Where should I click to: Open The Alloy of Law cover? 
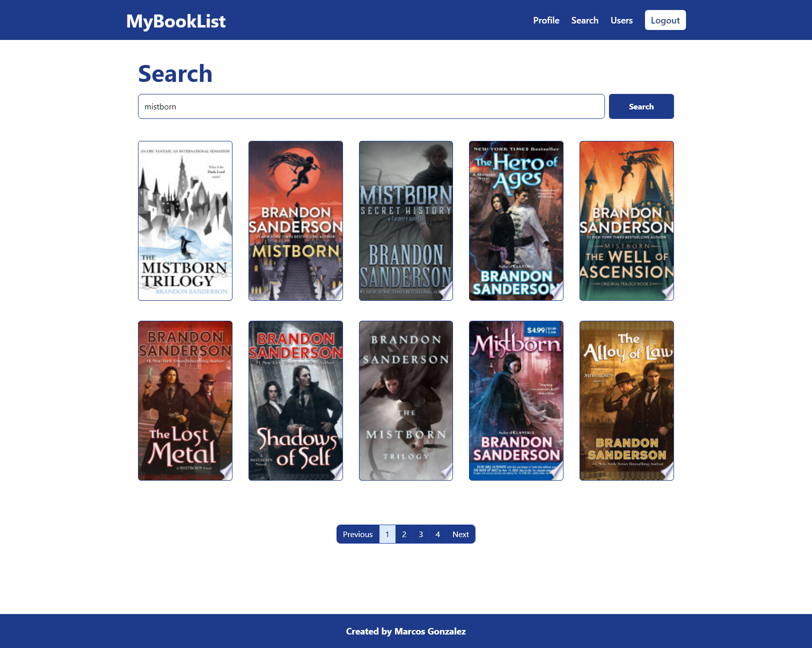tap(626, 401)
